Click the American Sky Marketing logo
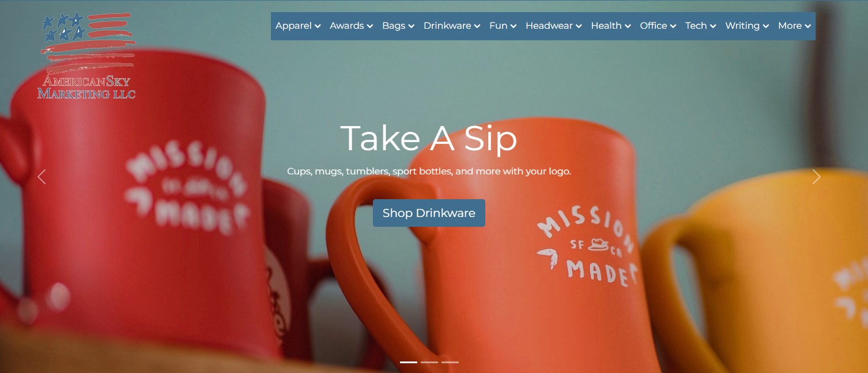Screen dimensions: 868x373 coord(87,56)
